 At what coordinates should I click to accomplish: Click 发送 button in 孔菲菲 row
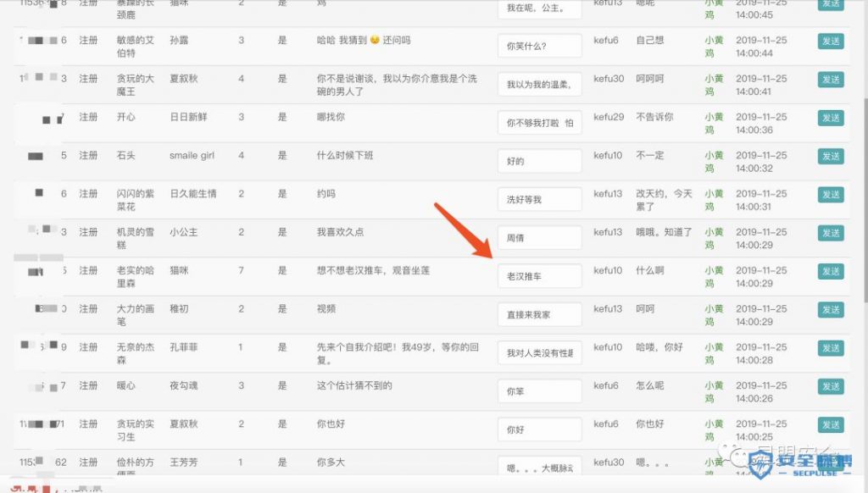[x=831, y=348]
